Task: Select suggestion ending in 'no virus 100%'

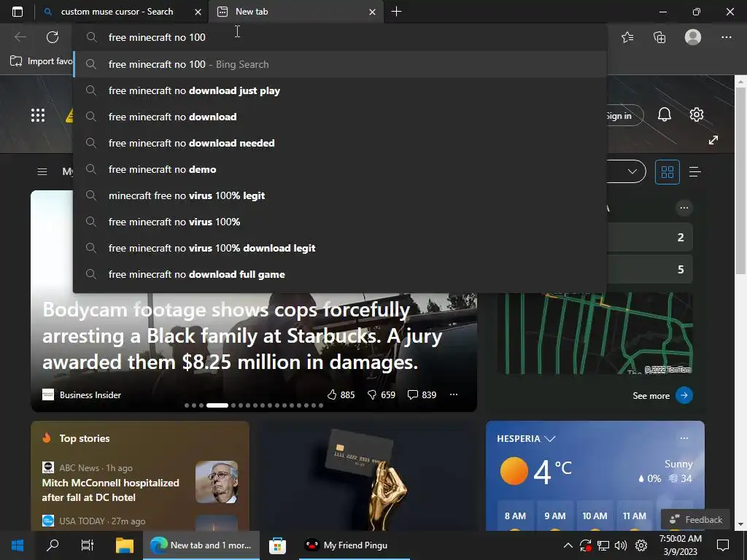Action: click(340, 222)
